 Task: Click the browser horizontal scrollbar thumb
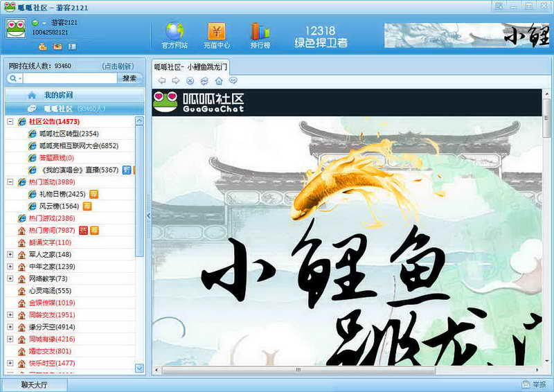point(298,370)
